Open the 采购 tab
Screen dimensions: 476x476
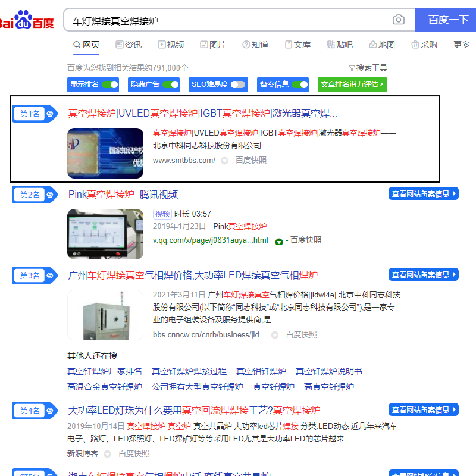coord(424,45)
